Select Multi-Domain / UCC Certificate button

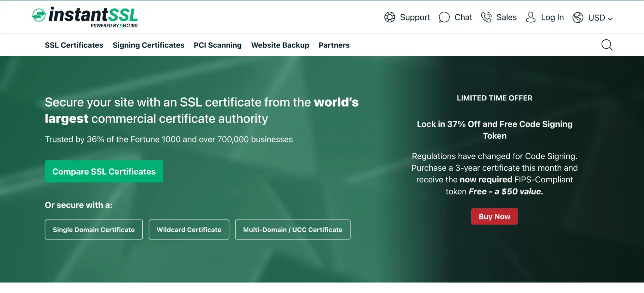click(293, 230)
